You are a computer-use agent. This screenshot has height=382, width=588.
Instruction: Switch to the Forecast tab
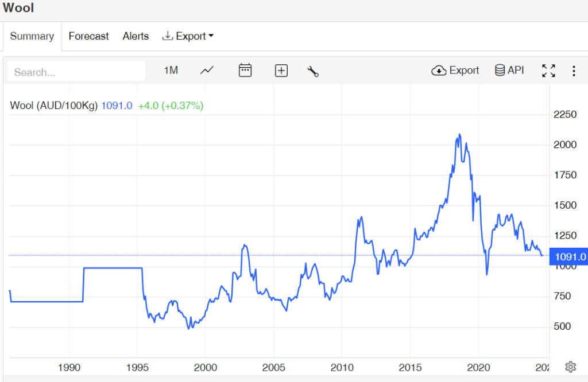88,36
